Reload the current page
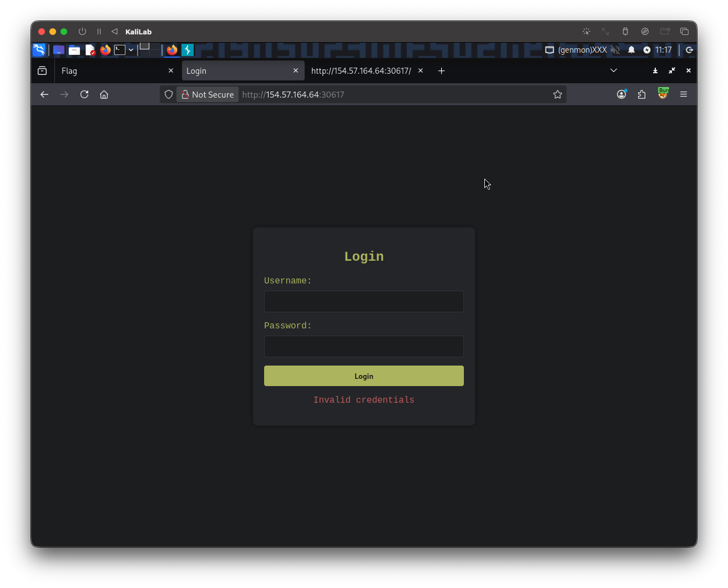 pos(84,94)
